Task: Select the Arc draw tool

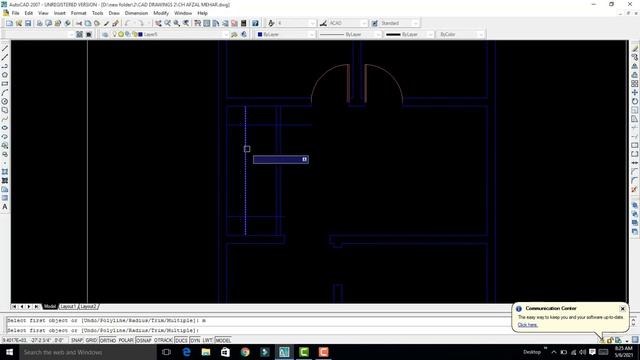Action: (x=5, y=93)
